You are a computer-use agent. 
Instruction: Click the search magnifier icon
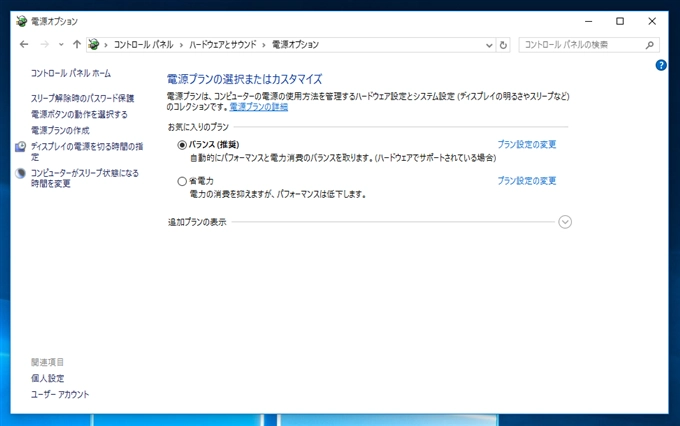pyautogui.click(x=649, y=45)
